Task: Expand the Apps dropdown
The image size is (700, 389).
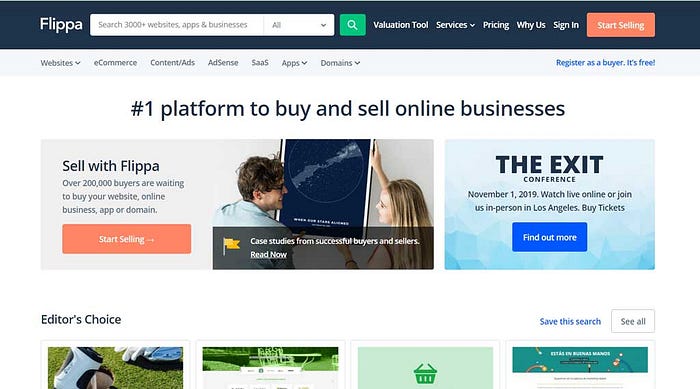Action: 294,63
